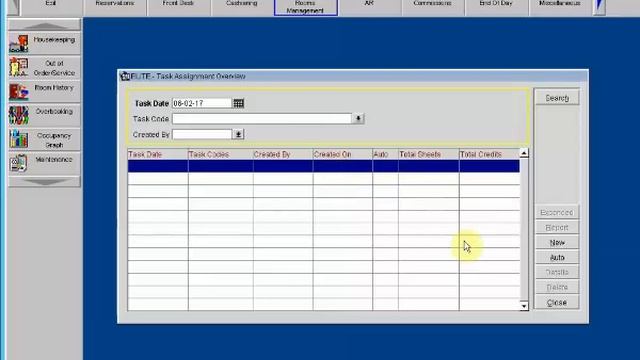Click the Auto button
This screenshot has height=360, width=640.
pos(557,258)
